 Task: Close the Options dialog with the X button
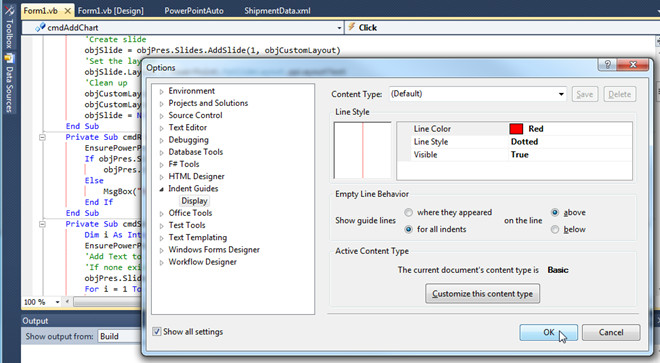pos(633,64)
